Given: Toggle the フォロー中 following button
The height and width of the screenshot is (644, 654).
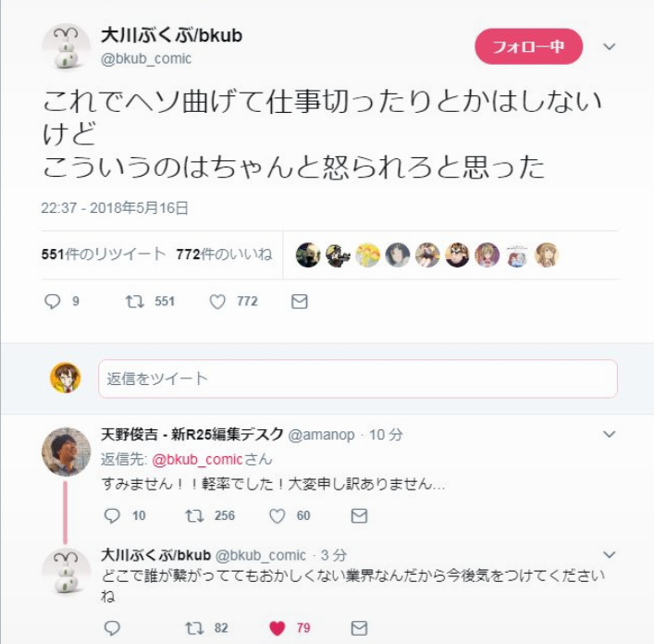Looking at the screenshot, I should click(x=528, y=46).
